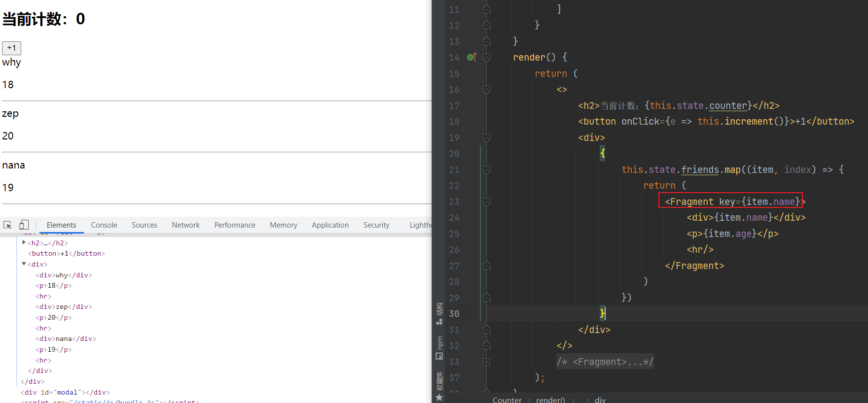Click the 'nana' text on the page

[x=13, y=165]
